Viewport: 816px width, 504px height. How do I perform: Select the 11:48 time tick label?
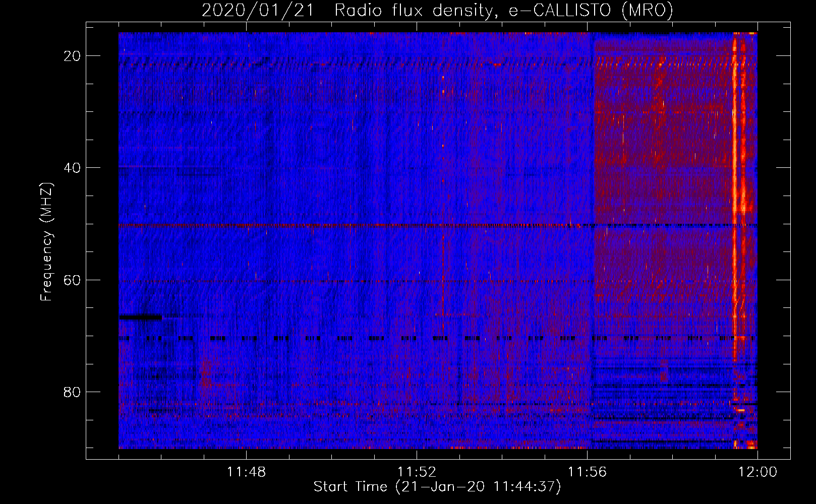(x=246, y=472)
